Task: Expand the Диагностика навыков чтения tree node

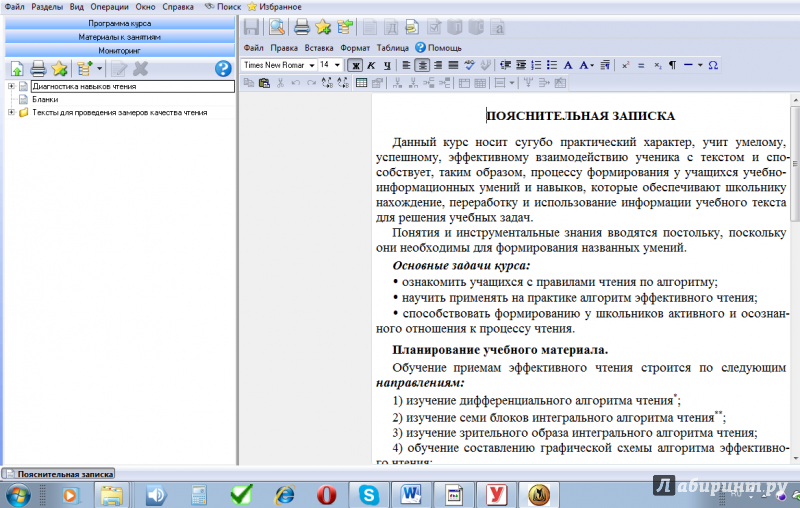Action: (x=11, y=86)
